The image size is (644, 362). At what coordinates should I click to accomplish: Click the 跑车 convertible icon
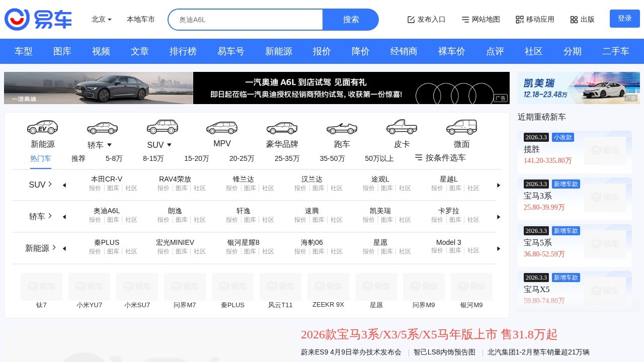342,127
